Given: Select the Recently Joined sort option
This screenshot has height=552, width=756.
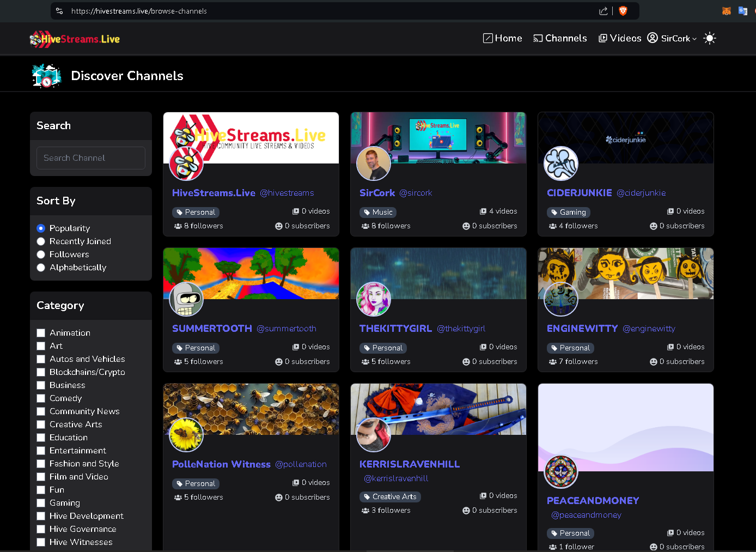Looking at the screenshot, I should [41, 241].
